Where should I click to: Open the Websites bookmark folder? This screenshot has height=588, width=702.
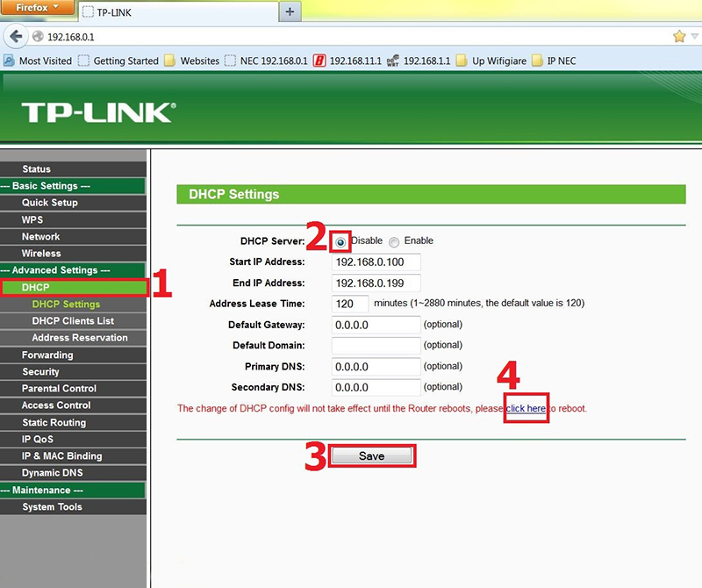(191, 61)
